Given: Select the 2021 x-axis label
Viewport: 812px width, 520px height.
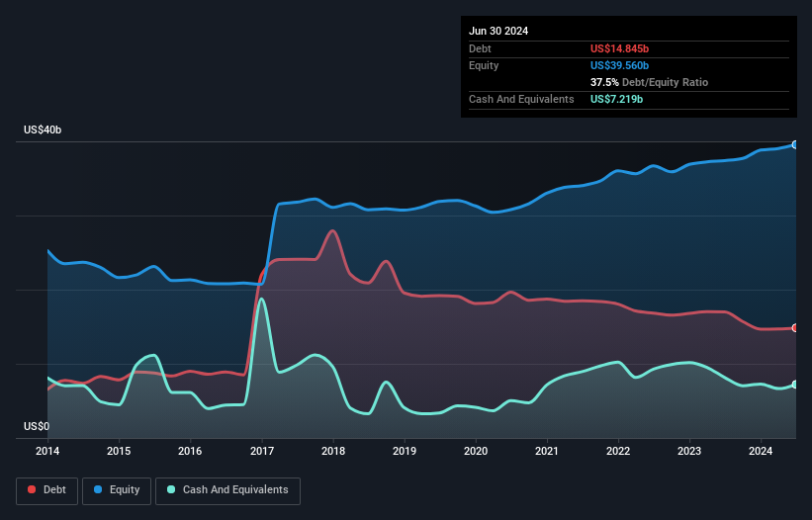Looking at the screenshot, I should 547,451.
